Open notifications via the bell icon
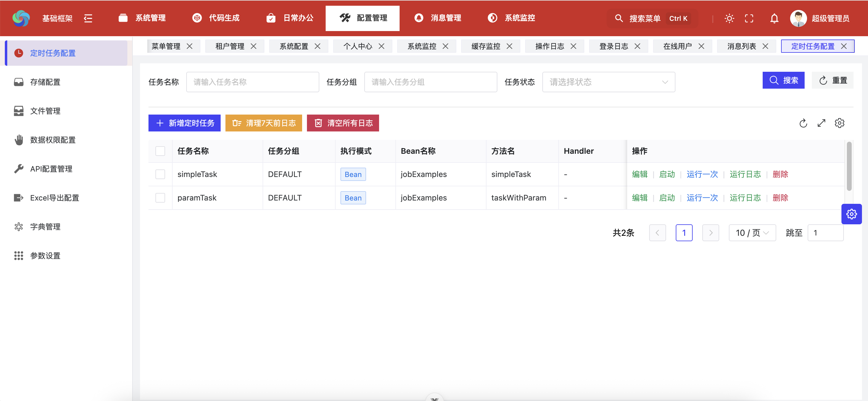 click(774, 18)
